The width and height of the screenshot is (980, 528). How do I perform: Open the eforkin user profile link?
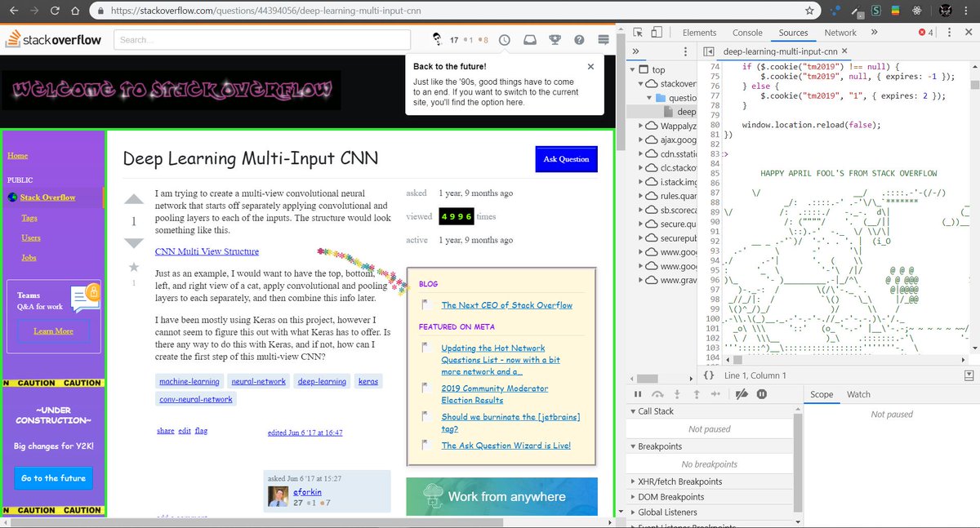point(309,492)
